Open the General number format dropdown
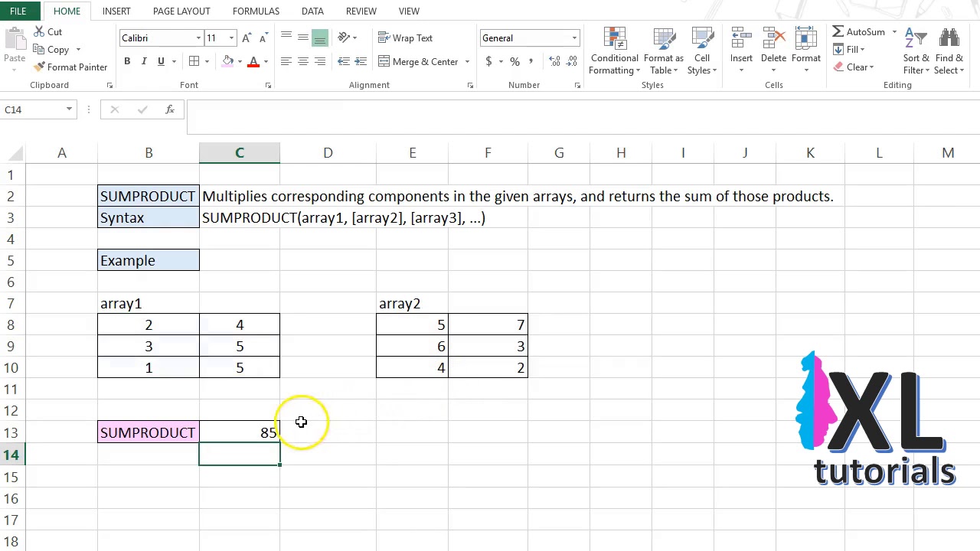The image size is (980, 551). pos(574,38)
